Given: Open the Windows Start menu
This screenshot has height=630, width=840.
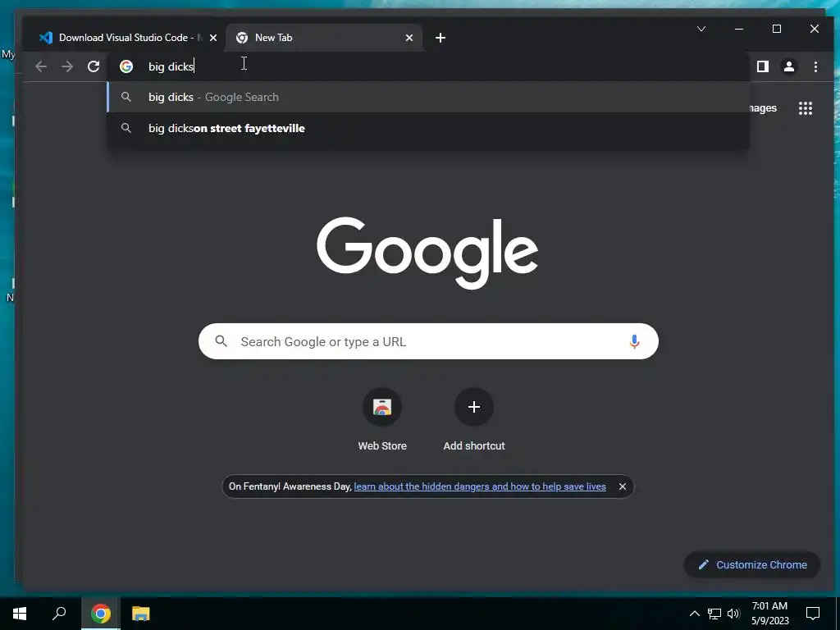Looking at the screenshot, I should coord(20,614).
